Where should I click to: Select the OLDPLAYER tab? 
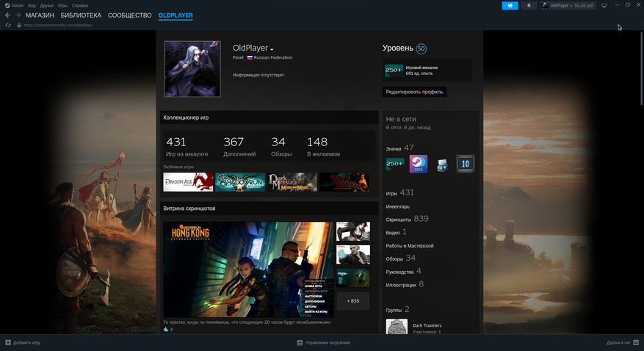176,15
